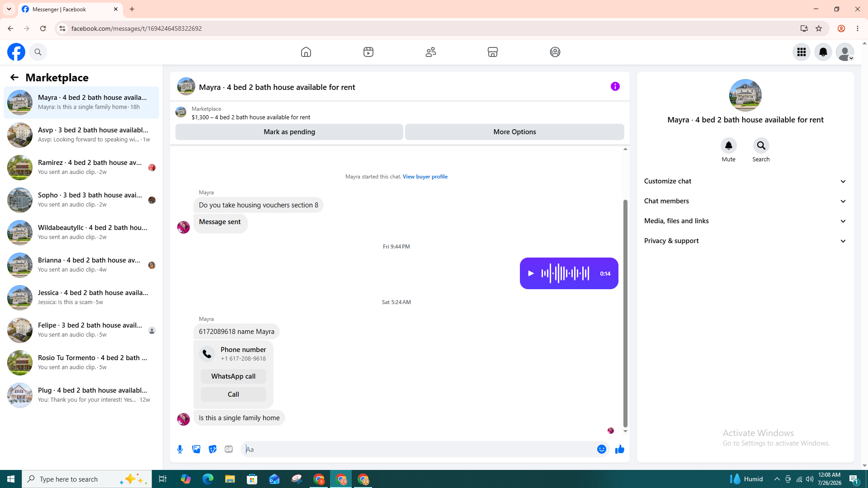Viewport: 868px width, 488px height.
Task: Open Sopho 3 bed 3 bath conversation
Action: pos(81,200)
